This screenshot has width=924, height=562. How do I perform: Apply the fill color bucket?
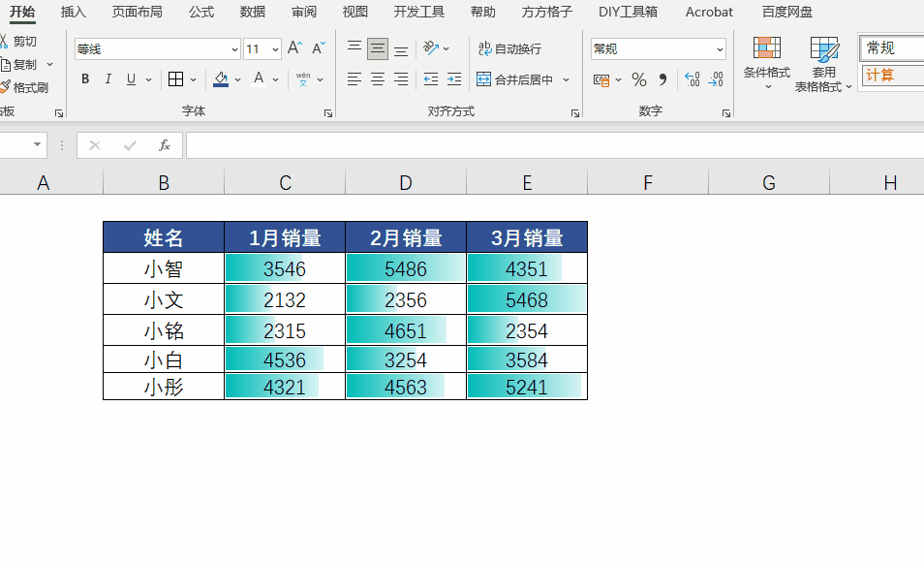[x=221, y=79]
